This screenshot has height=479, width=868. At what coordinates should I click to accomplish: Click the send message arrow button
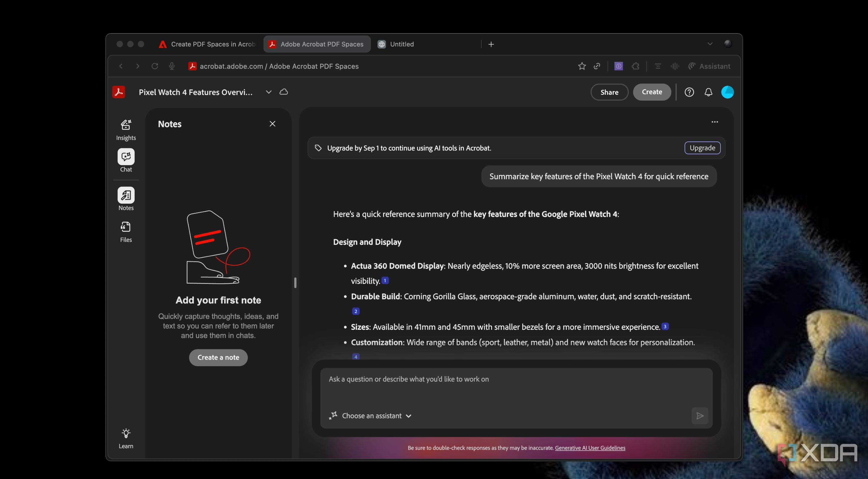coord(700,416)
